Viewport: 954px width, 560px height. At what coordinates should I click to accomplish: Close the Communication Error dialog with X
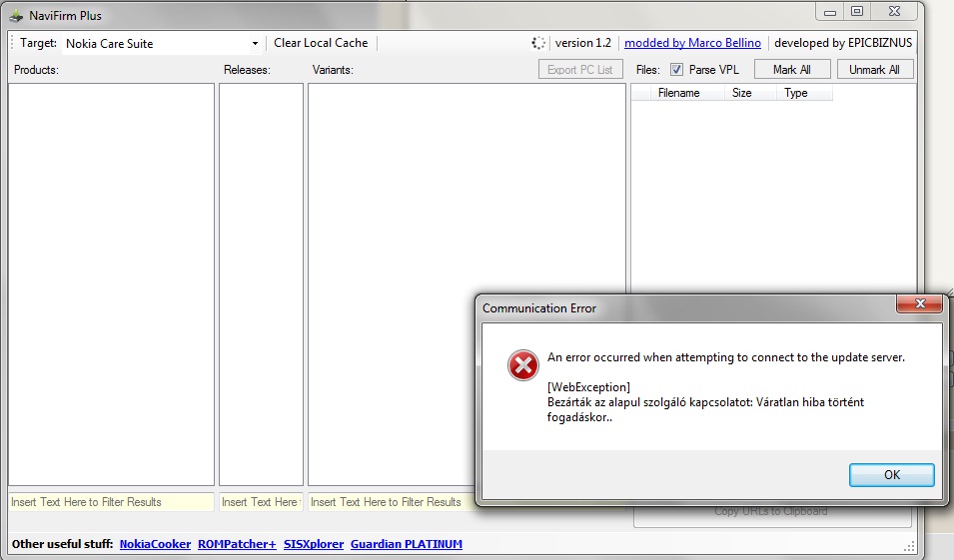tap(920, 303)
